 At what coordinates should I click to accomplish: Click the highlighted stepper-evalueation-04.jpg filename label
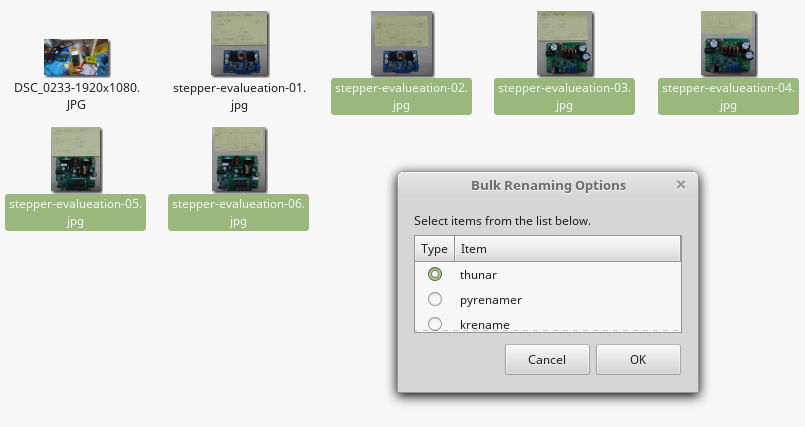728,96
